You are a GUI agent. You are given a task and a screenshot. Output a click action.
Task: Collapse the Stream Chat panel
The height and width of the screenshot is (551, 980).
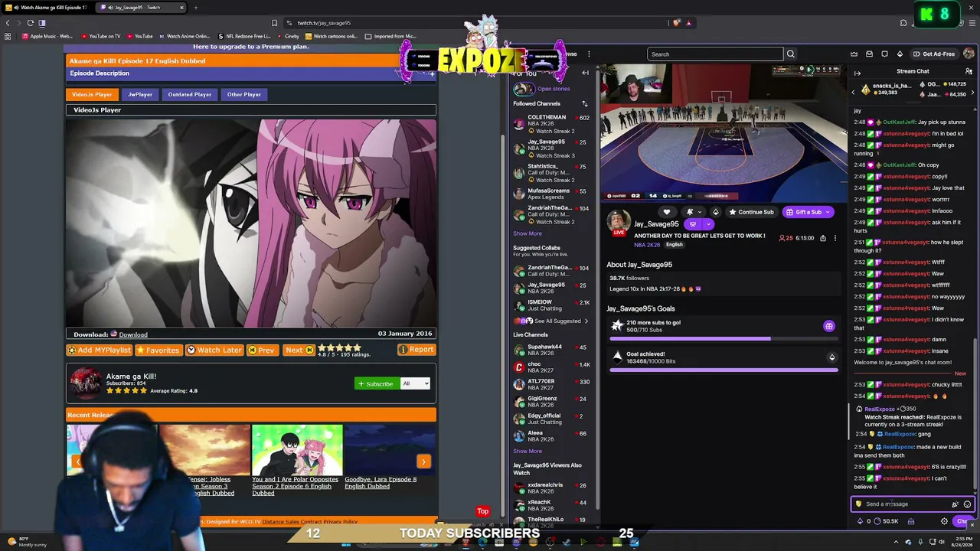click(x=857, y=73)
